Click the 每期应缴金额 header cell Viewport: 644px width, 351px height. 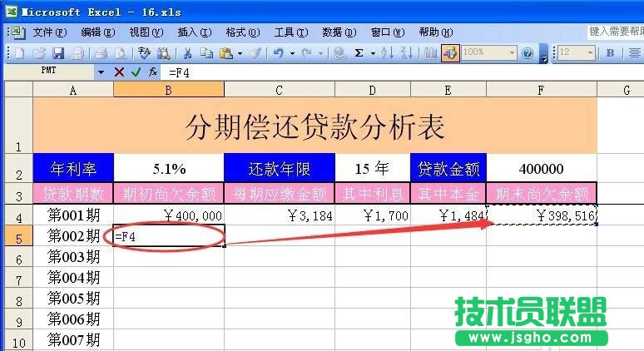pyautogui.click(x=280, y=193)
